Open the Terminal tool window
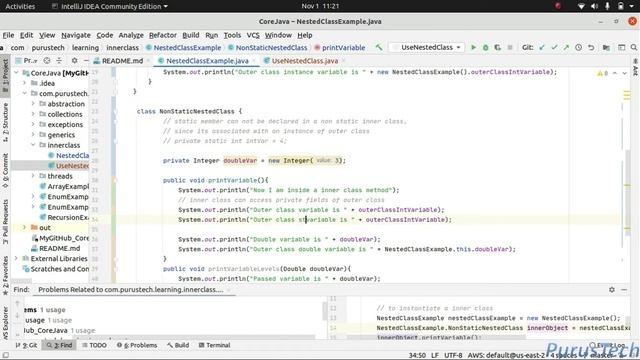This screenshot has width=640, height=360. (x=214, y=345)
